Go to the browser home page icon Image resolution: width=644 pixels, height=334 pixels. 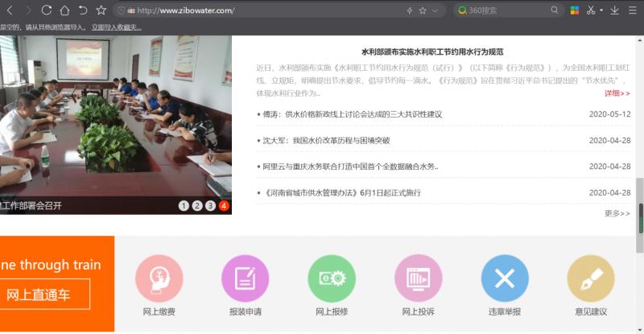pos(64,10)
